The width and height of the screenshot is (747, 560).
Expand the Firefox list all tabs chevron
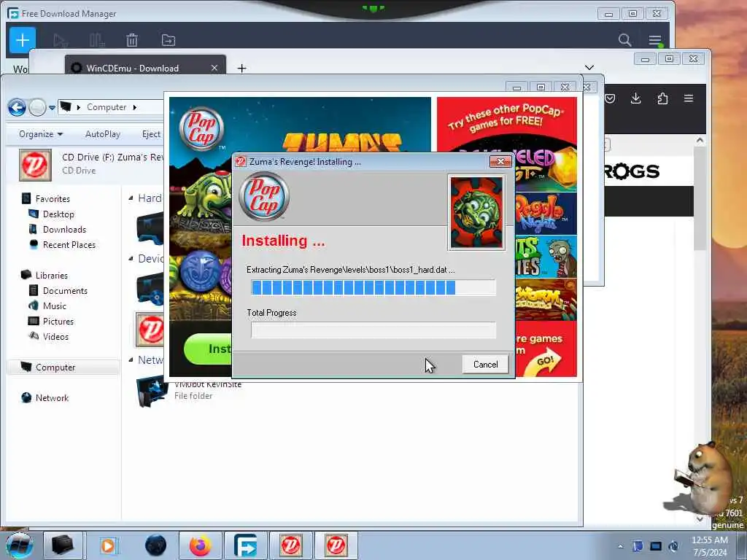(x=589, y=68)
